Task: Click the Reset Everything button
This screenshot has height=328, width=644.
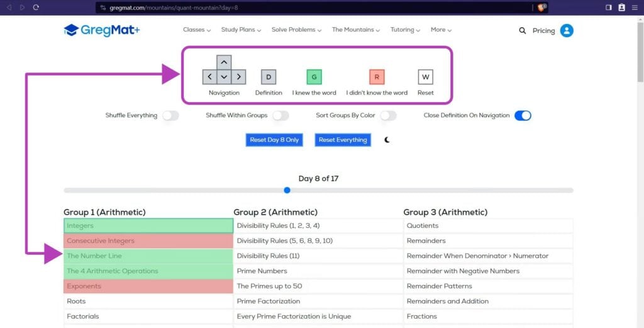Action: (343, 140)
